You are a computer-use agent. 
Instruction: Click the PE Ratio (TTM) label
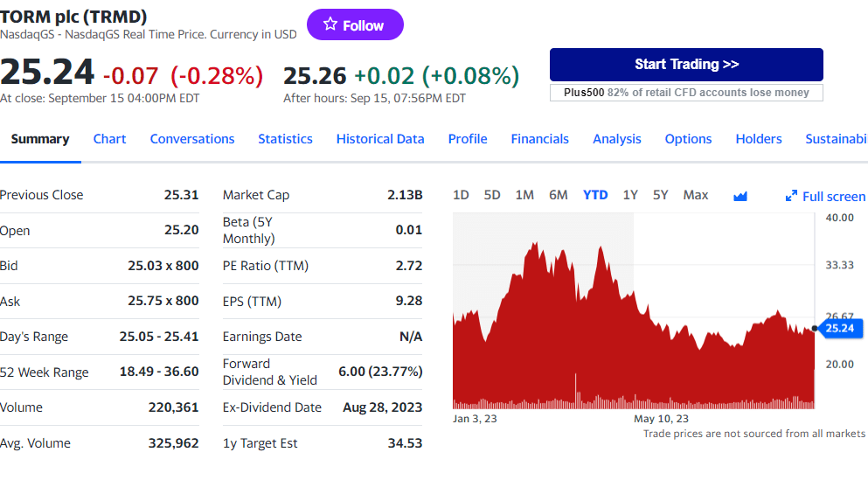[x=265, y=266]
